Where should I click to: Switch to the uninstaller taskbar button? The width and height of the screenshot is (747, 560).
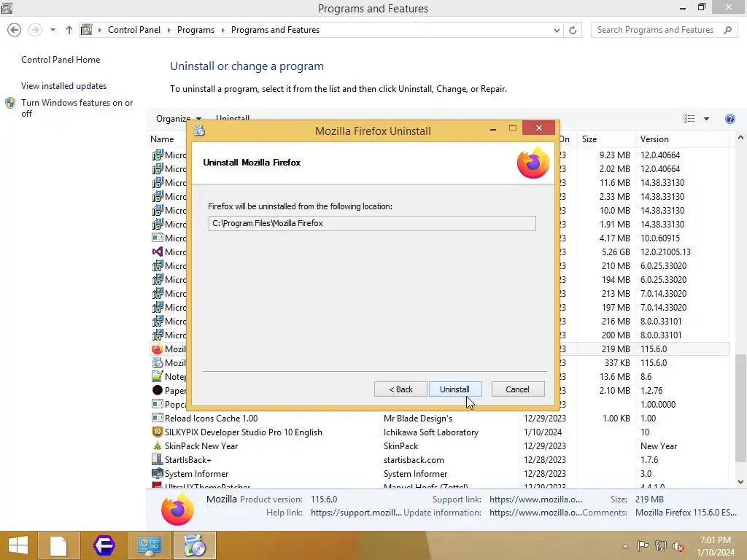tap(194, 545)
